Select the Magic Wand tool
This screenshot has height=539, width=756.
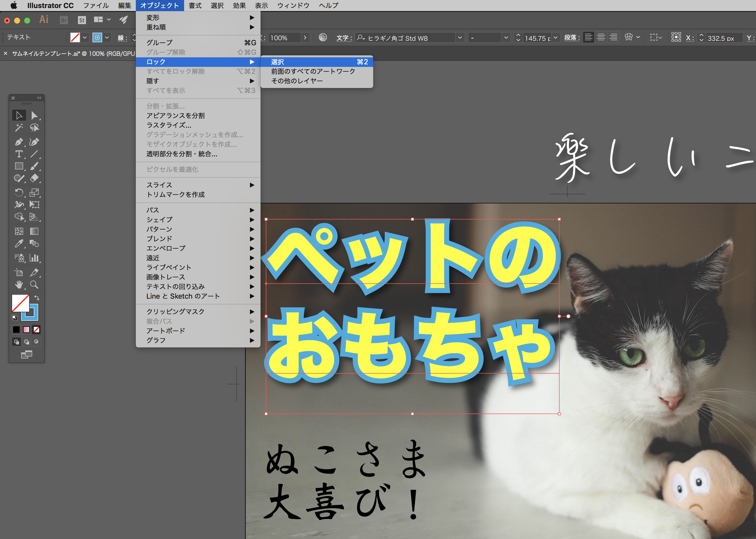tap(19, 127)
